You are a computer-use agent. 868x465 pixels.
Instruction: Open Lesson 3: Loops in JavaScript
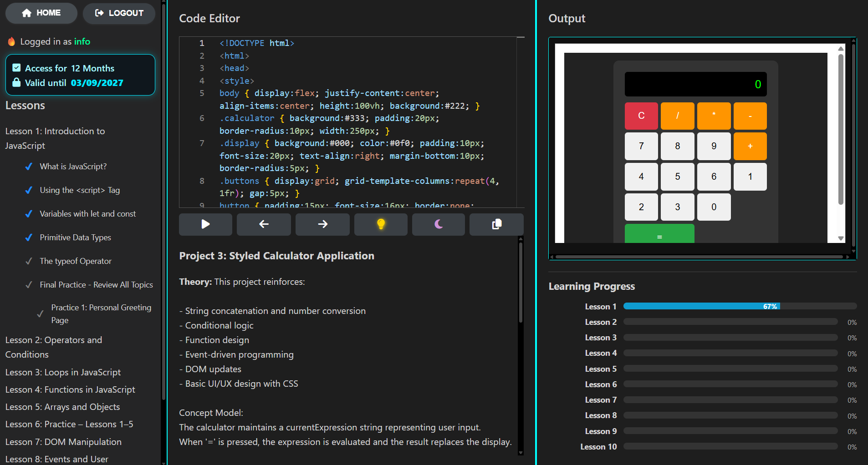pyautogui.click(x=62, y=372)
